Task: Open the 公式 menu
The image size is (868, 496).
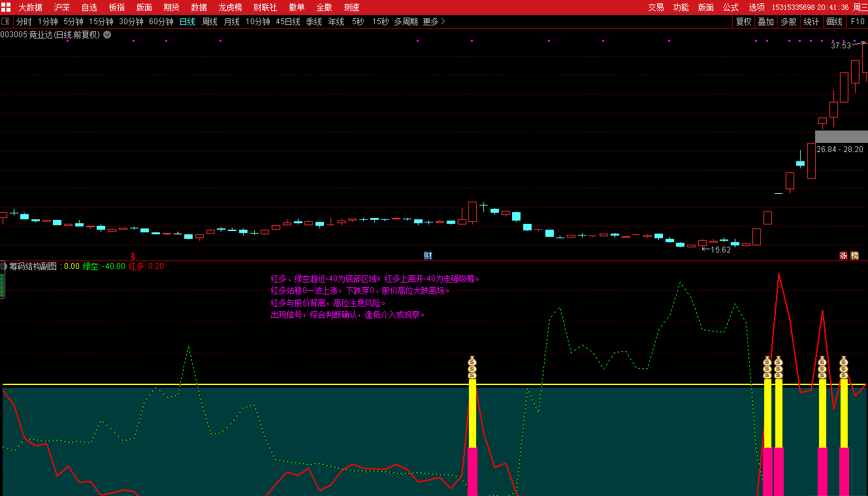Action: [731, 7]
